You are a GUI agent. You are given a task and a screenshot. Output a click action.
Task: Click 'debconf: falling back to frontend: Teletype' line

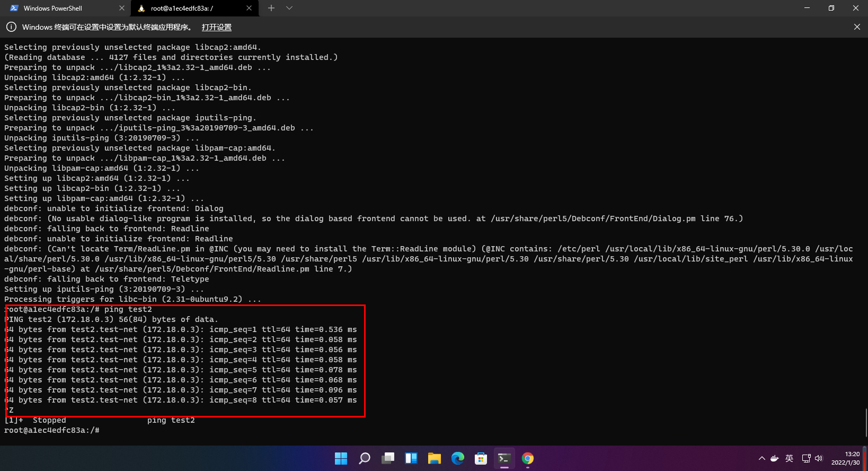[107, 279]
